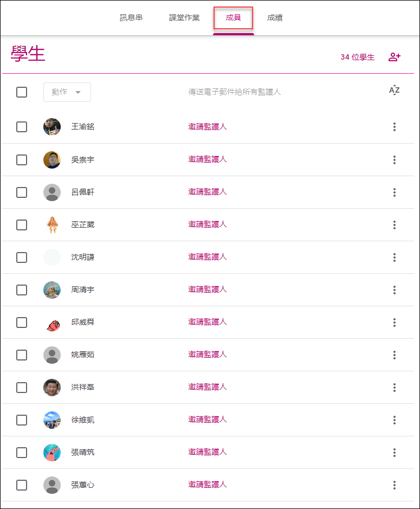The height and width of the screenshot is (509, 420).
Task: Invite guardian for 姚雁茹
Action: [x=208, y=354]
